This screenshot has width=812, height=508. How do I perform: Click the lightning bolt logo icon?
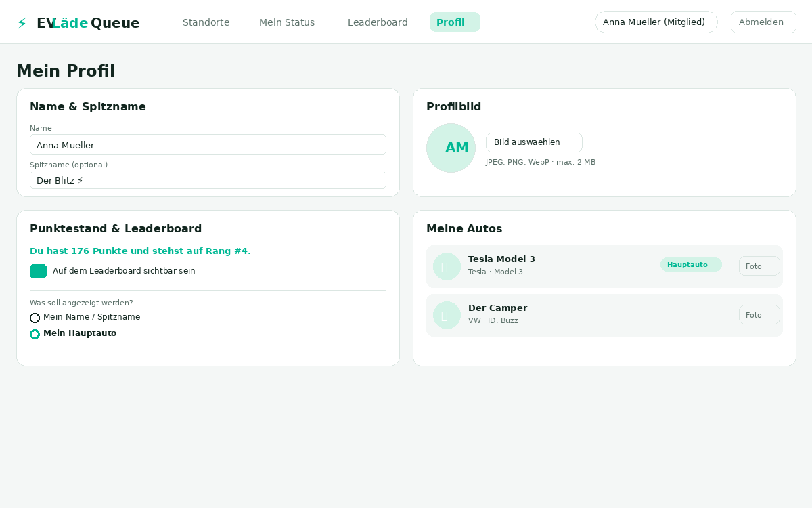[x=22, y=23]
